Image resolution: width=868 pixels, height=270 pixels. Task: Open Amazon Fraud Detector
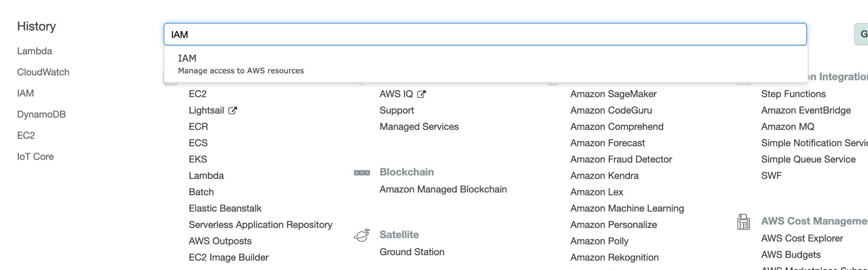621,160
